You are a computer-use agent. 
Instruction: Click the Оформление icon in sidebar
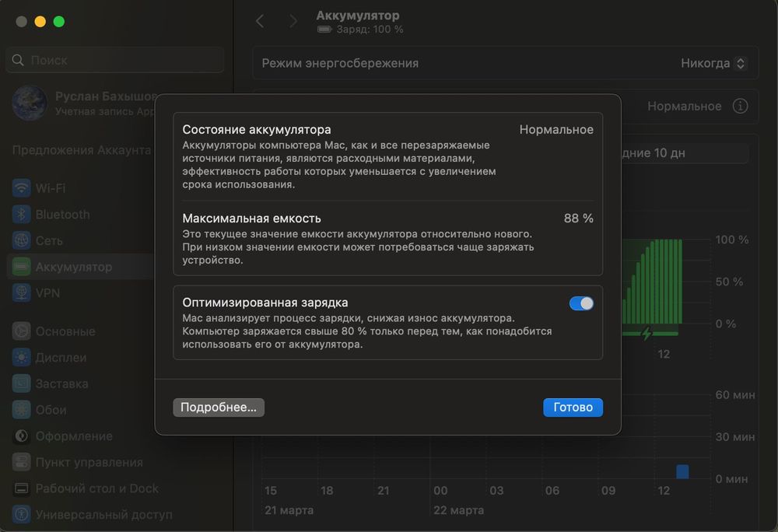coord(21,436)
